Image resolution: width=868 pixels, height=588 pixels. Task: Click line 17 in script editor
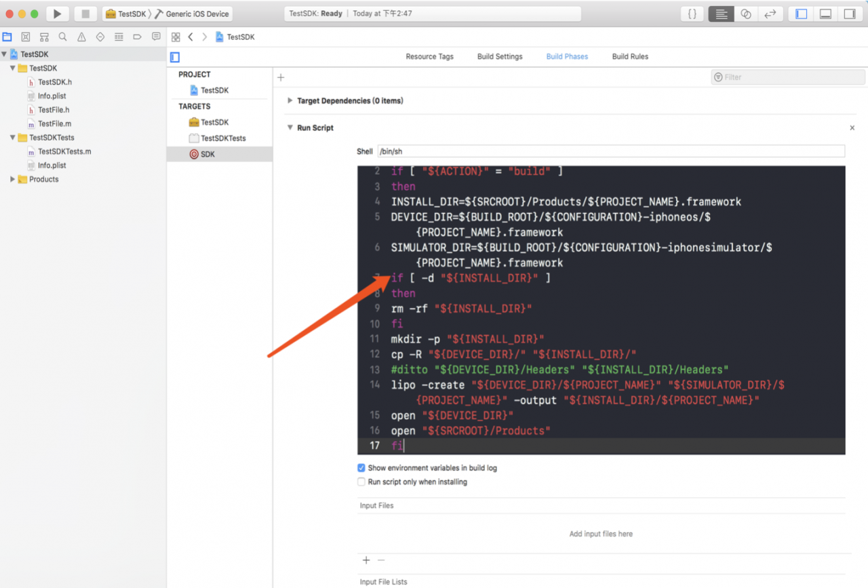[601, 446]
